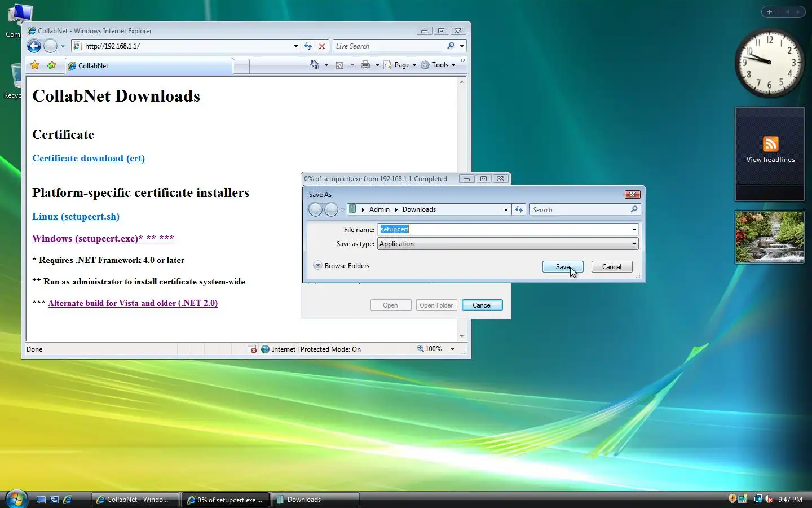The image size is (812, 508).
Task: Open Save as type combo box
Action: [507, 244]
